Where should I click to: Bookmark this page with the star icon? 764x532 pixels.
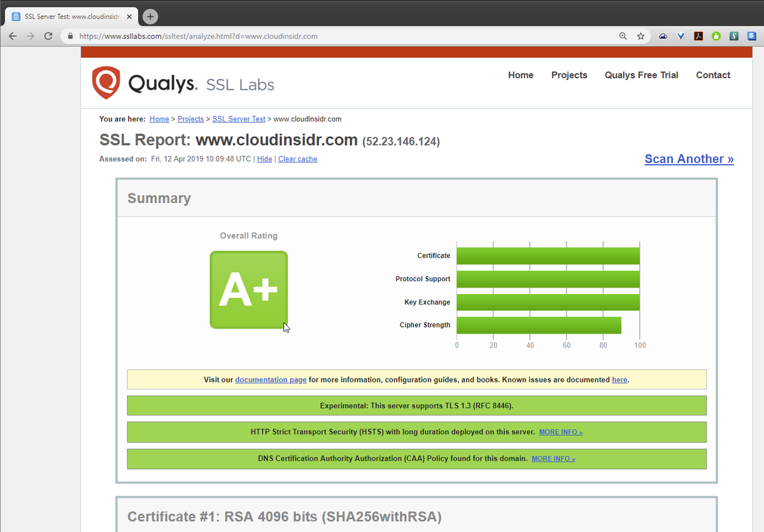640,36
